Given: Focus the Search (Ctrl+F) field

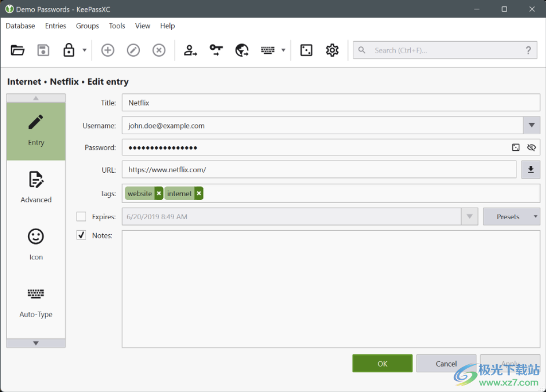Looking at the screenshot, I should click(x=444, y=50).
